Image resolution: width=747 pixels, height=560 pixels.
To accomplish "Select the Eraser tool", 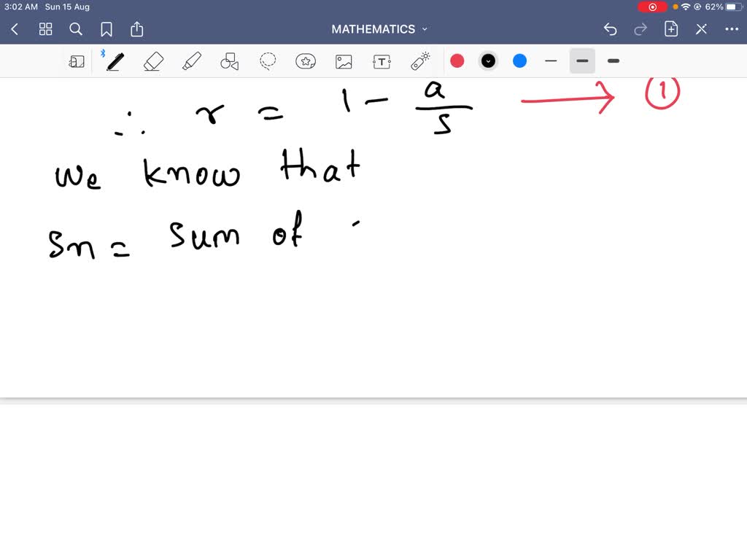I will click(x=153, y=61).
